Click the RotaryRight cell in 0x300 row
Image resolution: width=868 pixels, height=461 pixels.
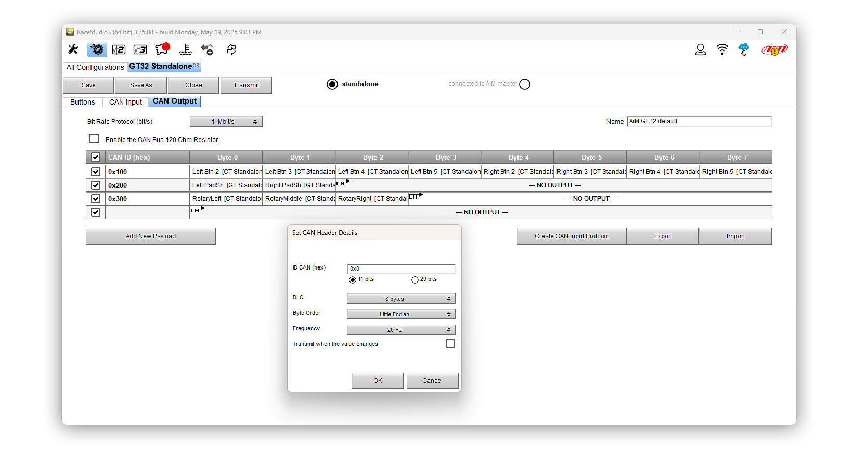(x=372, y=199)
